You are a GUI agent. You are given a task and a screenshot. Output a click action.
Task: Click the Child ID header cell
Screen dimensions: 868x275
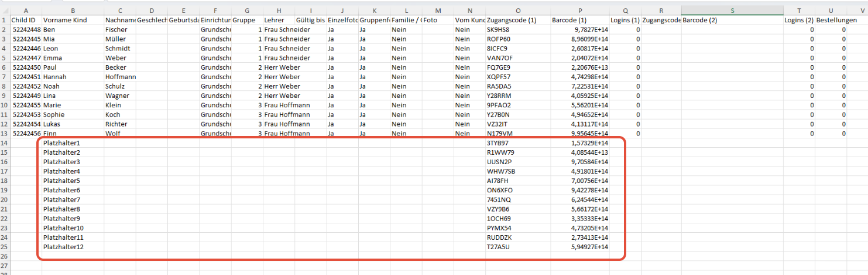(x=26, y=21)
